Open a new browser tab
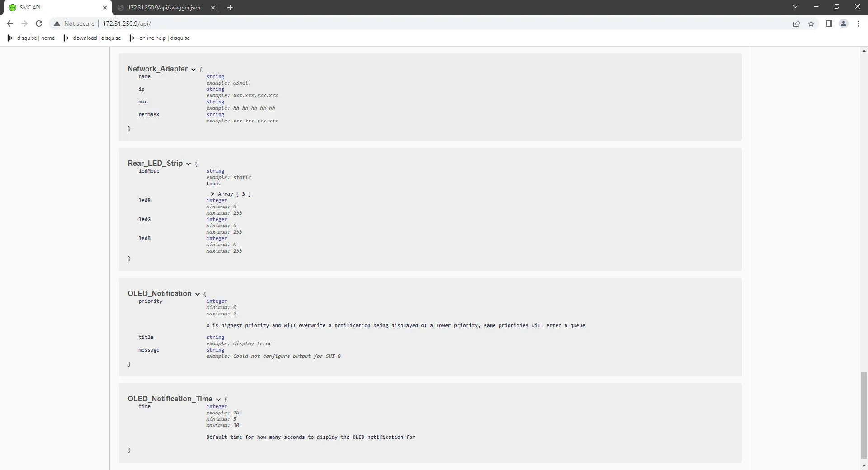Screen dimensions: 868x470 [230, 8]
